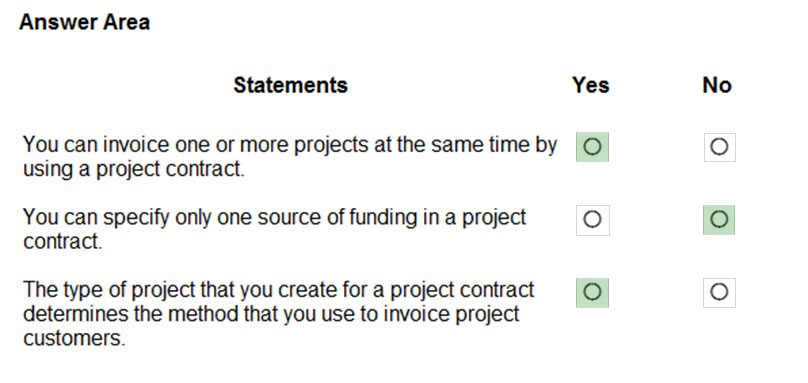The height and width of the screenshot is (383, 808).
Task: Click the word 'customers.' in last statement
Action: click(x=74, y=338)
